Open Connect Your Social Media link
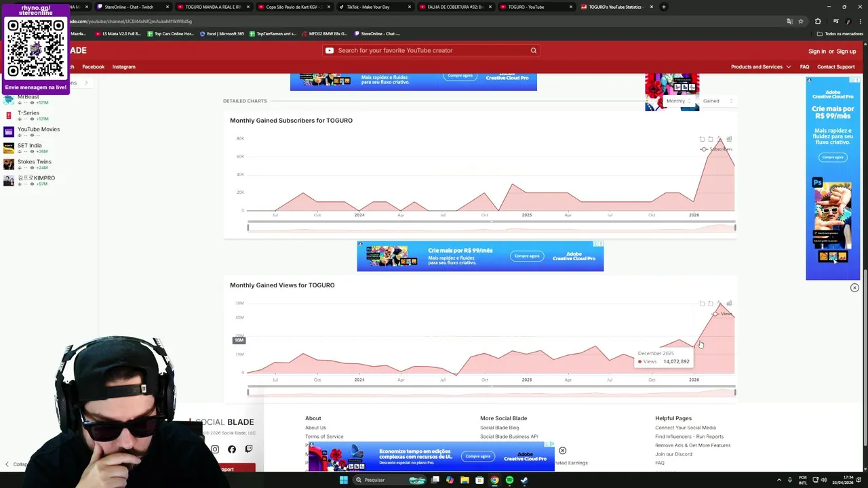Screen dimensions: 868x488 click(686, 428)
